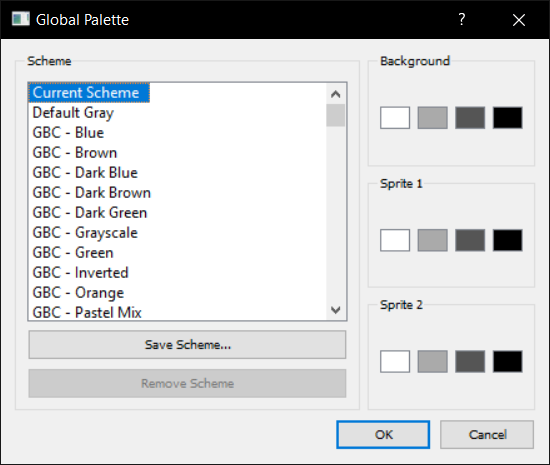Open the white Background color swatch

[395, 118]
